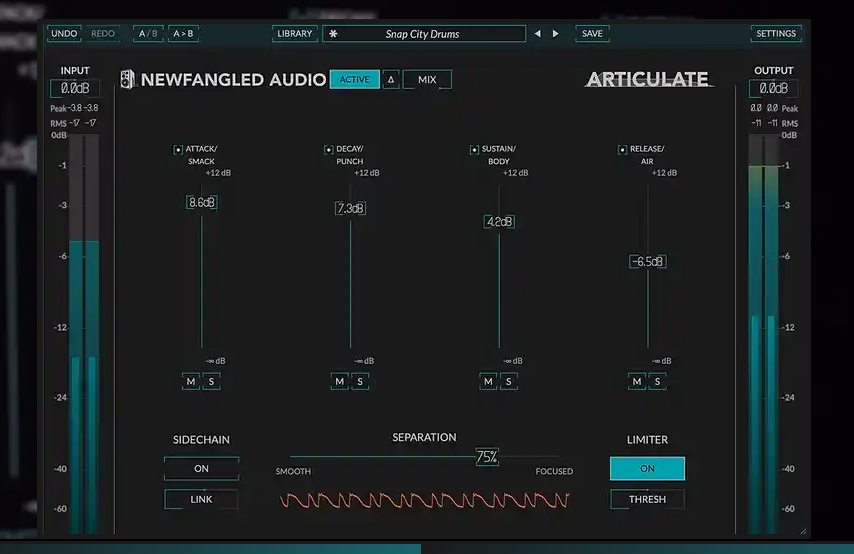Solo the Release/Air band

[x=657, y=382]
